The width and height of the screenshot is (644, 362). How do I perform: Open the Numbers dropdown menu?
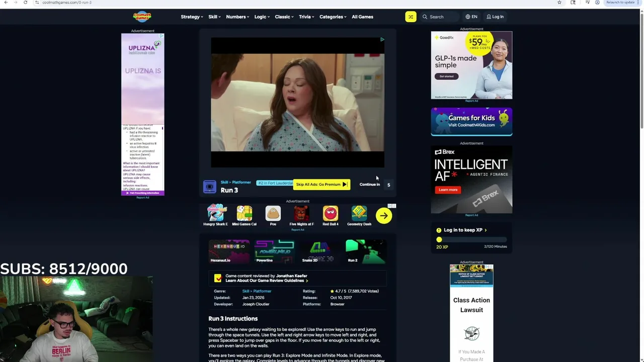(237, 17)
